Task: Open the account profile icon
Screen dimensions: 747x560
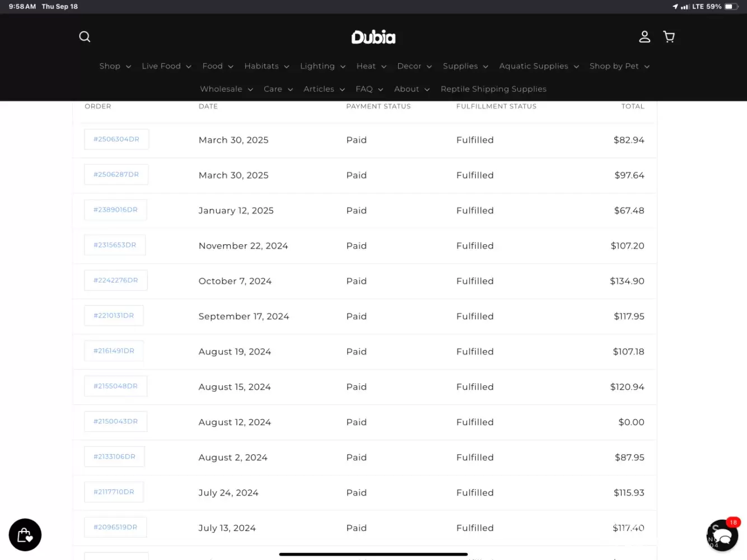Action: pyautogui.click(x=645, y=37)
